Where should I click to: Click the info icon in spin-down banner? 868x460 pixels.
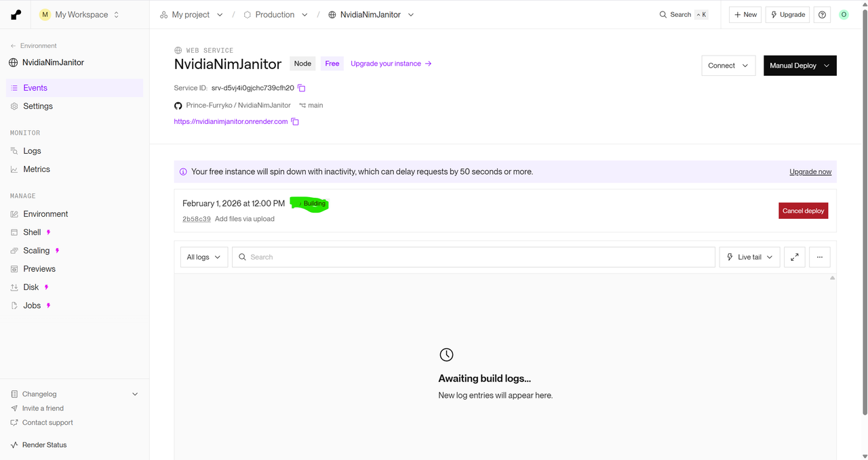pos(183,172)
